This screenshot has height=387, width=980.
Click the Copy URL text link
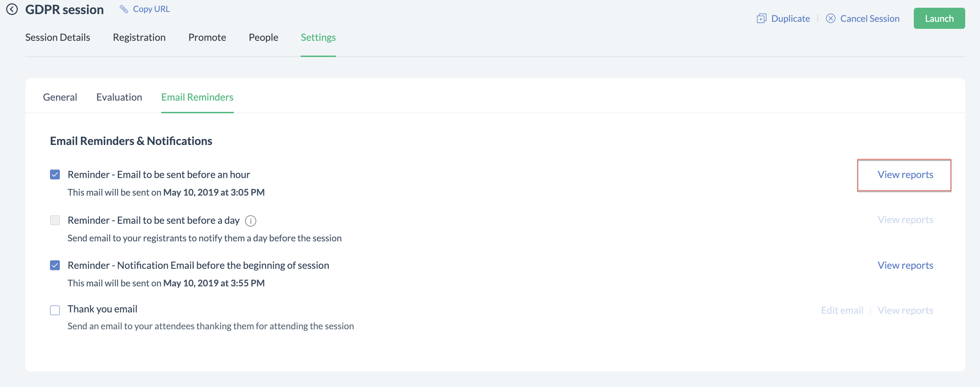point(151,9)
